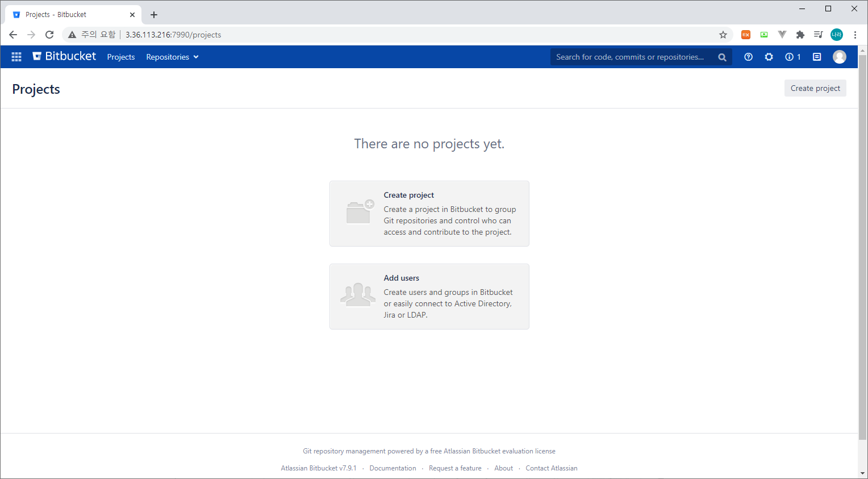Open the administration settings gear
868x479 pixels.
(x=769, y=57)
